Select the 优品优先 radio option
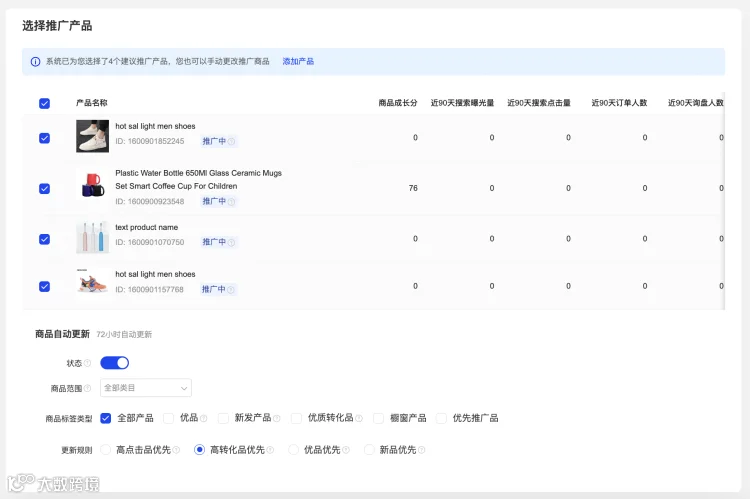This screenshot has width=750, height=499. [x=294, y=450]
